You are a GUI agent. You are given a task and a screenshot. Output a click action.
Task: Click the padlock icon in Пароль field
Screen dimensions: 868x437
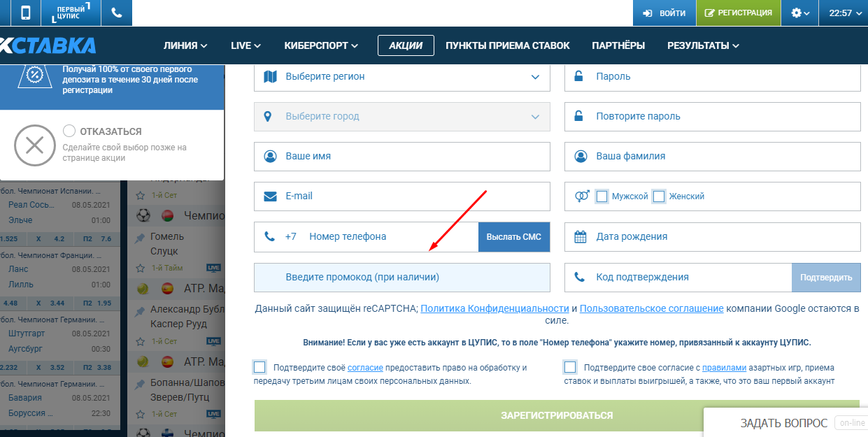click(x=579, y=76)
